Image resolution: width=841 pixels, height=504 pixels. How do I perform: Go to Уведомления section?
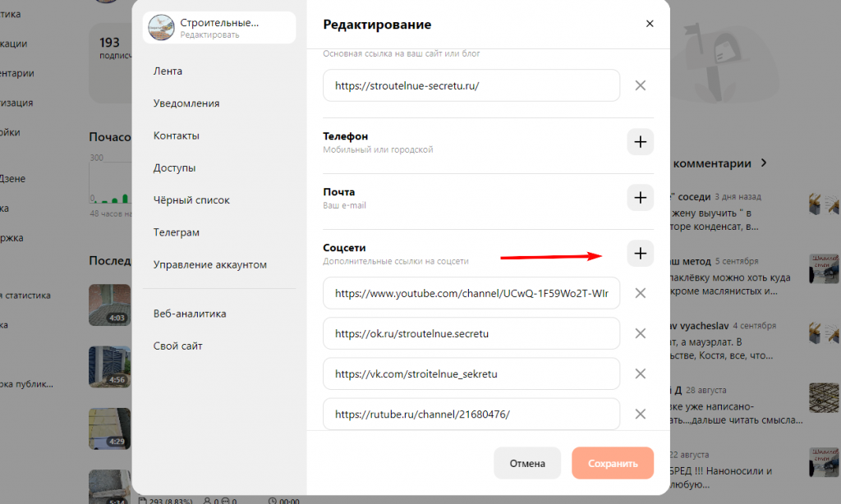tap(186, 103)
